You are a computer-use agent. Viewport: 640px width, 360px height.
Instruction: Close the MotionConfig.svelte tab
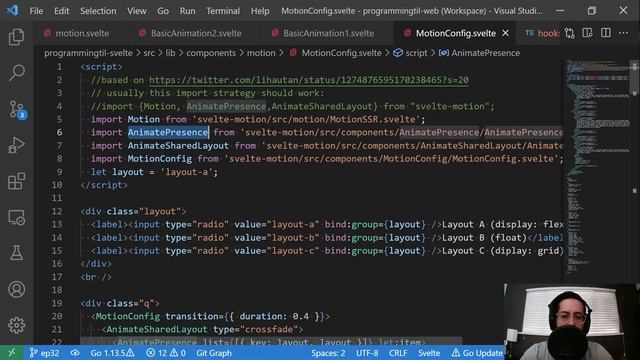[x=505, y=33]
